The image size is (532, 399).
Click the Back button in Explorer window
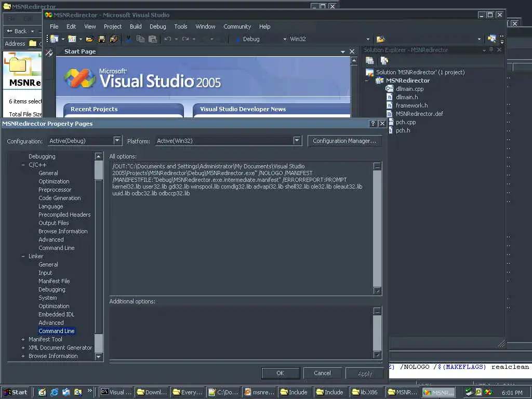(x=17, y=31)
